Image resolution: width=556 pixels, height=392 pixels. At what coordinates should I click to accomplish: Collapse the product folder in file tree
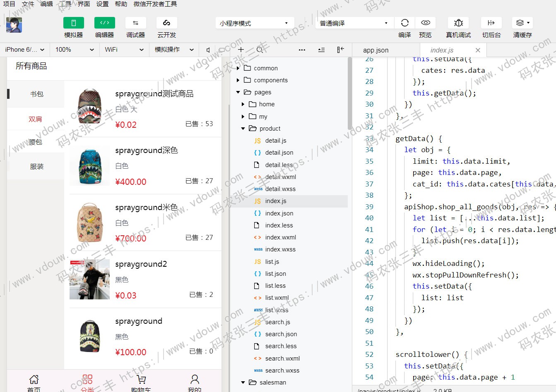243,129
